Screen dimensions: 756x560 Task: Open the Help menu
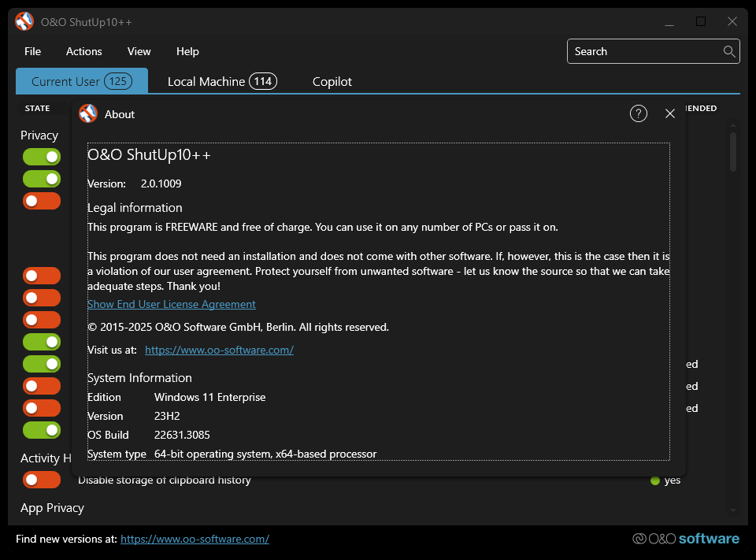(187, 51)
